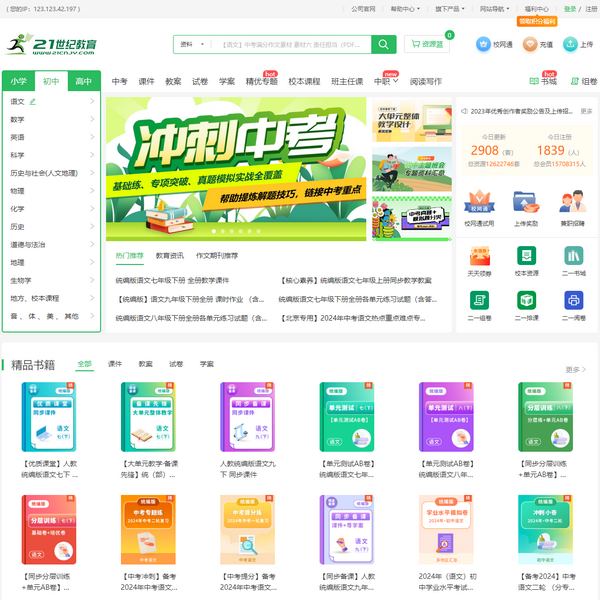Image resolution: width=600 pixels, height=600 pixels.
Task: Filter 精品书籍 by 课件
Action: point(115,364)
